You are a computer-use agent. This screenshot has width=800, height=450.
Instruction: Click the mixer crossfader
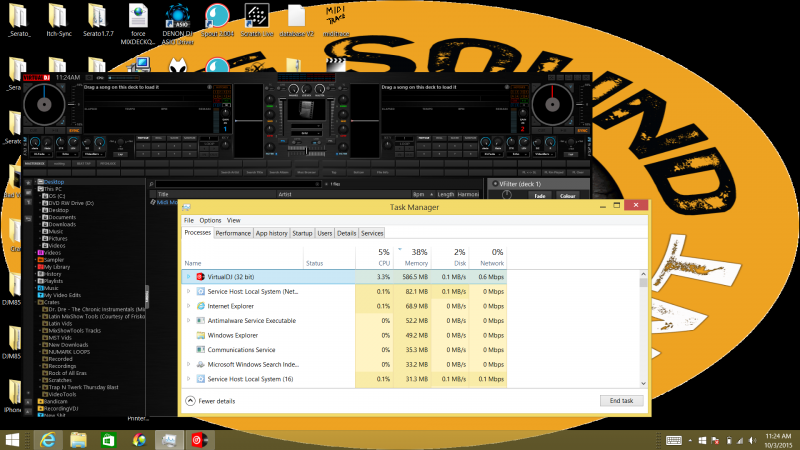point(306,149)
